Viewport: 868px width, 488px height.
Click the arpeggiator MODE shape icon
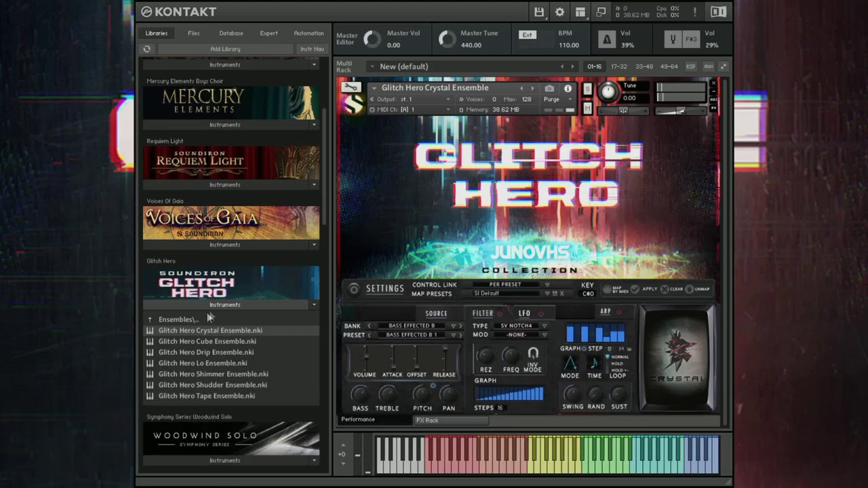click(570, 363)
